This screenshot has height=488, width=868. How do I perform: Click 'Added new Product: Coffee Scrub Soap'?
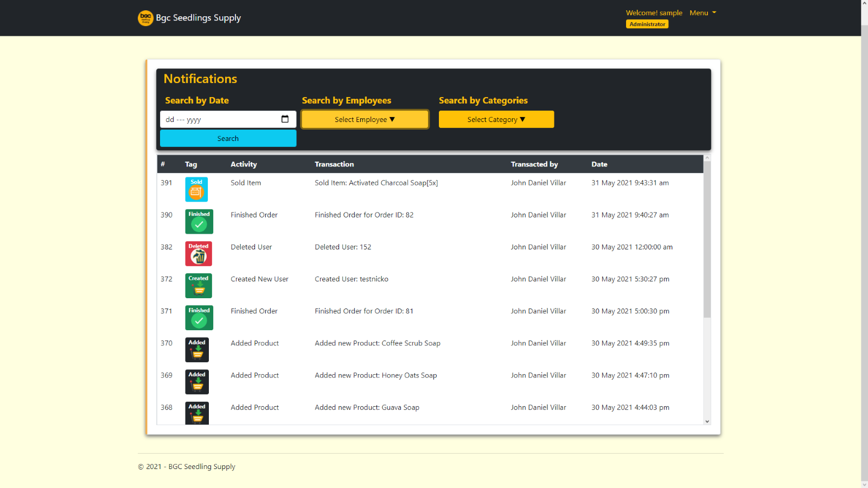(x=378, y=343)
